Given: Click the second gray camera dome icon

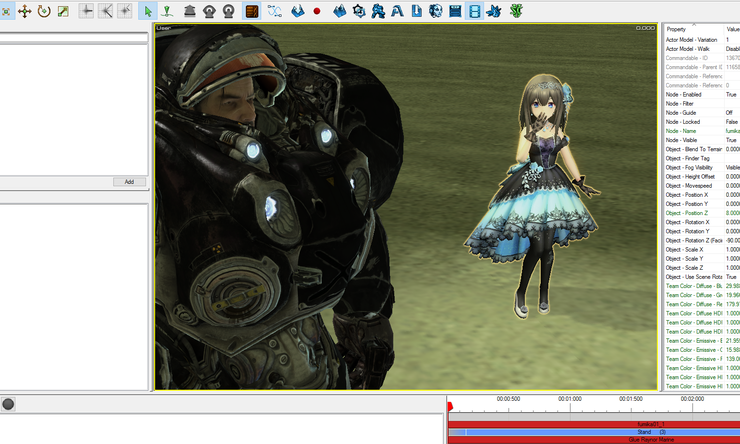Looking at the screenshot, I should (228, 11).
